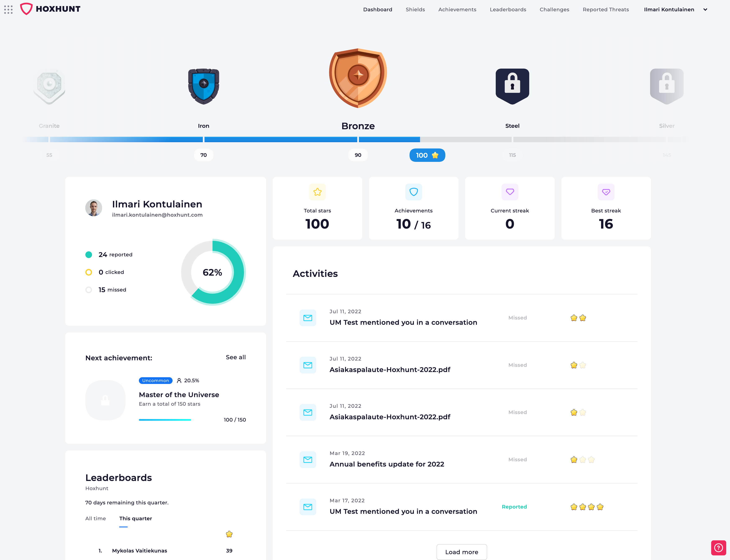Click the Hoxhunt shield logo
730x560 pixels.
(x=27, y=9)
